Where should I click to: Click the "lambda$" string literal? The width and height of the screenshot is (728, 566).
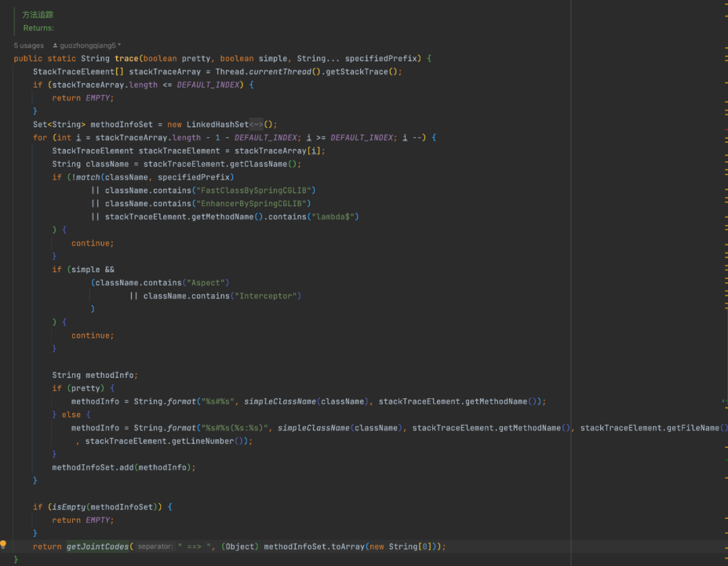pos(333,217)
